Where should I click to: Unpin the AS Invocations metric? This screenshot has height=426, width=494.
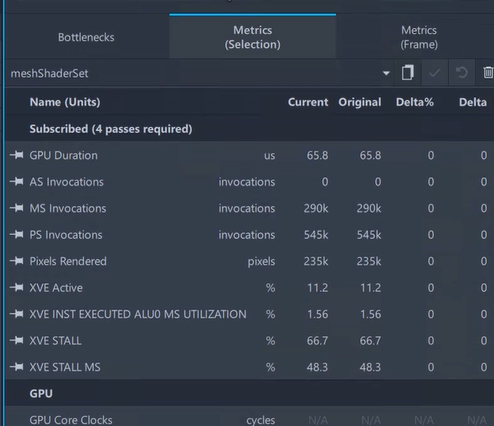(x=17, y=182)
